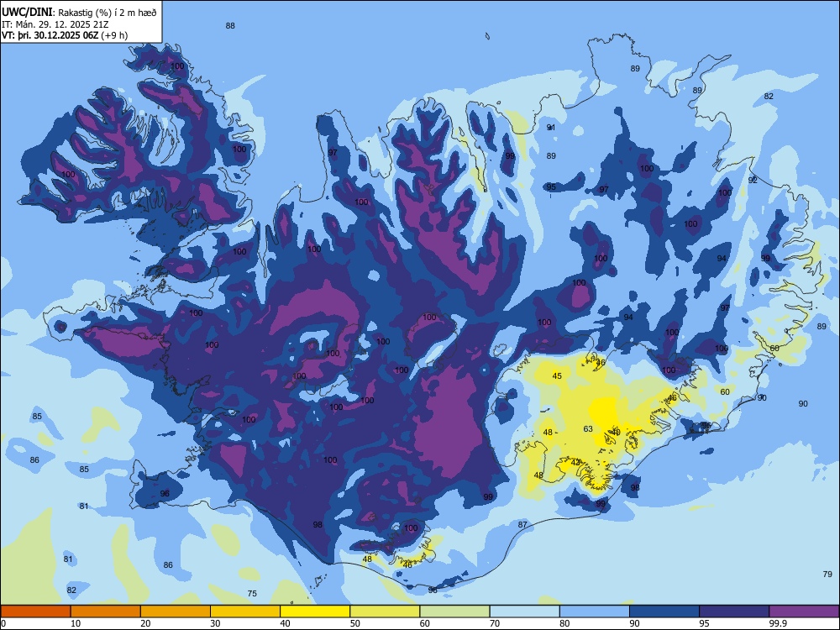Click the '30' legend scale label
Screen dimensions: 840x630
point(215,623)
